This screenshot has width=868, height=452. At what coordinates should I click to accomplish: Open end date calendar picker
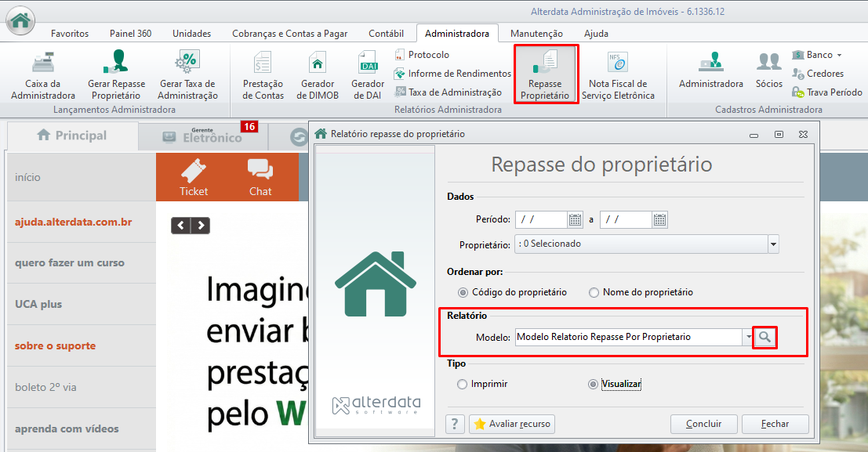(659, 219)
